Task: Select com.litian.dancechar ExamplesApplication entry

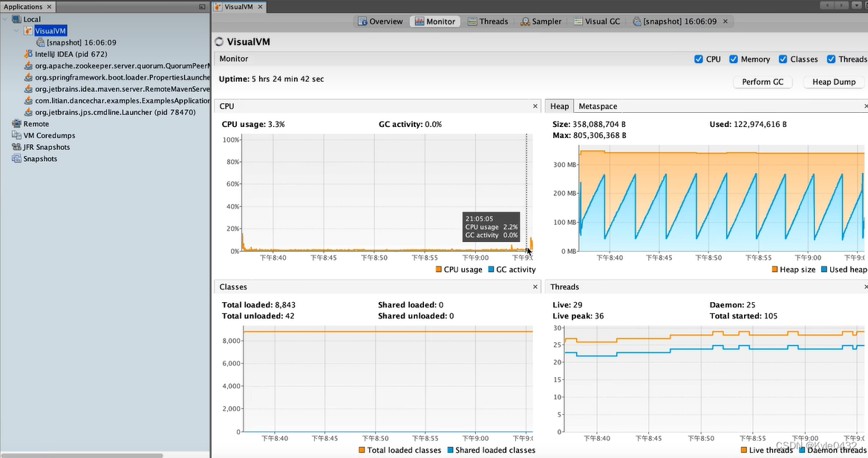Action: pyautogui.click(x=123, y=101)
